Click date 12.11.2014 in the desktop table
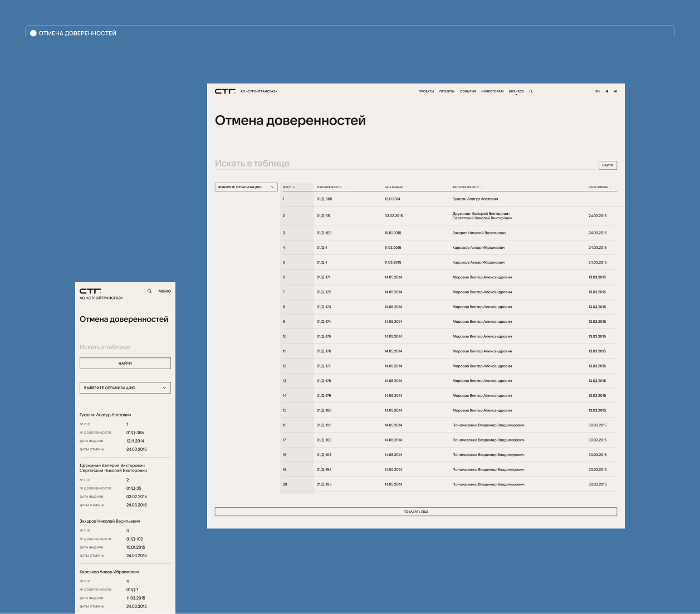Viewport: 700px width, 614px height. 392,199
